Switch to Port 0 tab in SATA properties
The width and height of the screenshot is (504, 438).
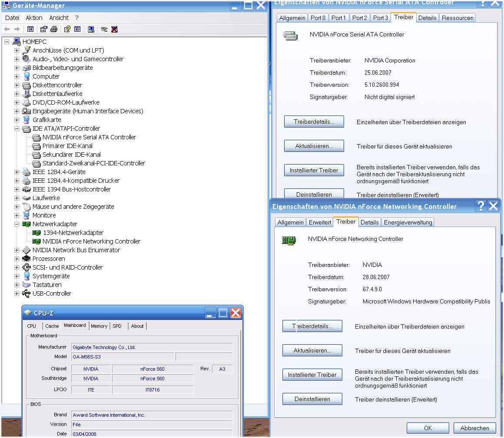(318, 18)
